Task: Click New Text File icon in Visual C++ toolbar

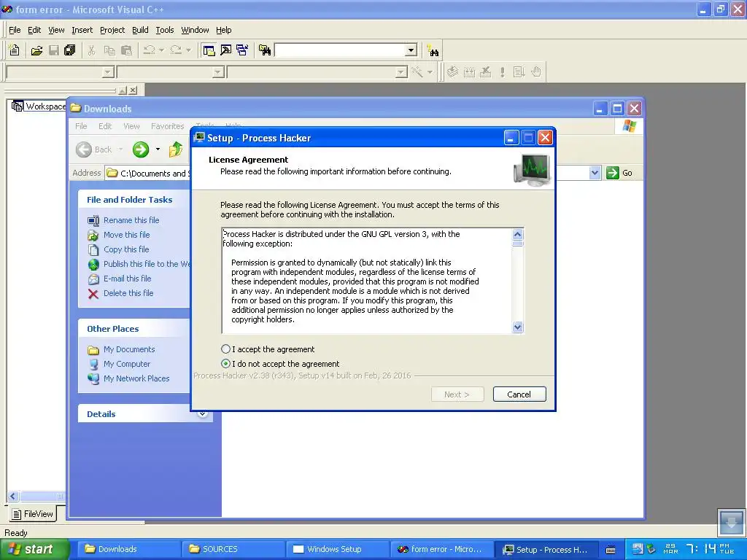Action: pos(15,50)
